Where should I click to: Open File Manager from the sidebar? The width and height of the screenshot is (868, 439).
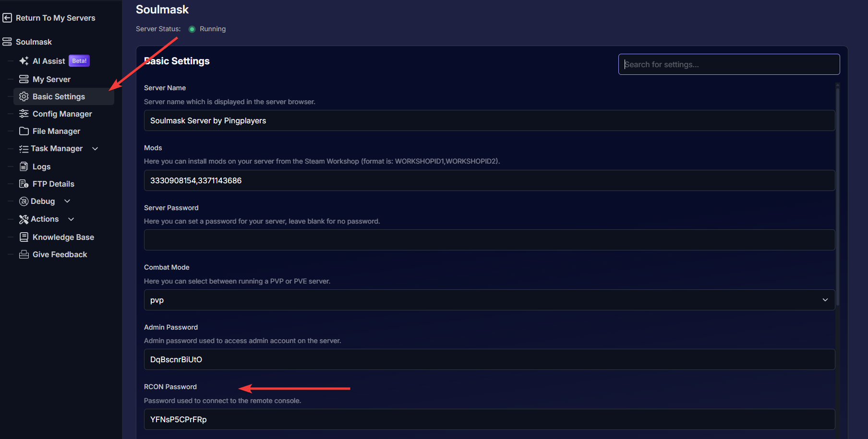coord(56,131)
